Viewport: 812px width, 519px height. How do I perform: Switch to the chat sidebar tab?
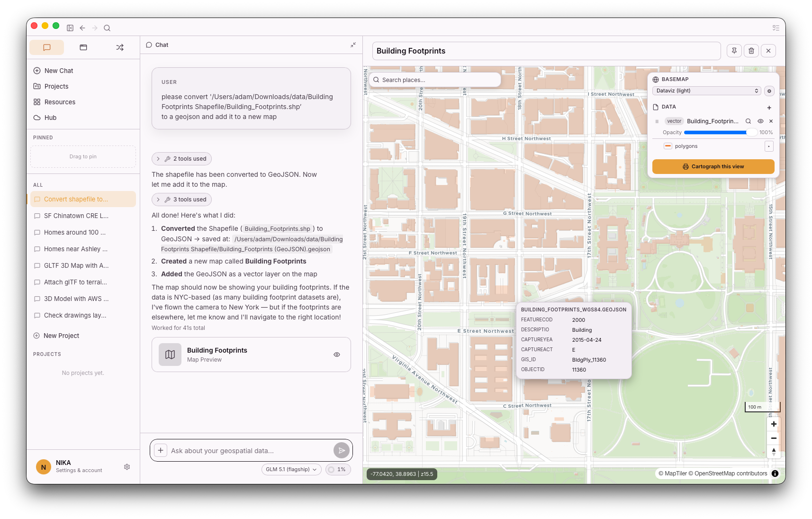pyautogui.click(x=47, y=47)
